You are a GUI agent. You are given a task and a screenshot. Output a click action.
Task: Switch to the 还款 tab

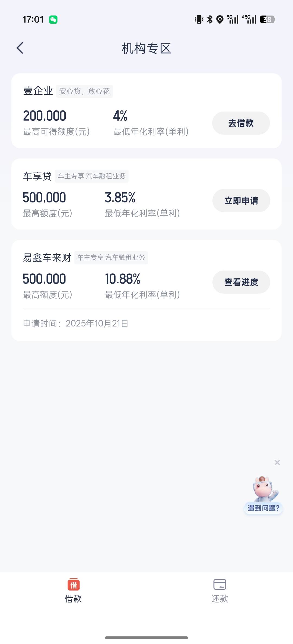[x=219, y=598]
